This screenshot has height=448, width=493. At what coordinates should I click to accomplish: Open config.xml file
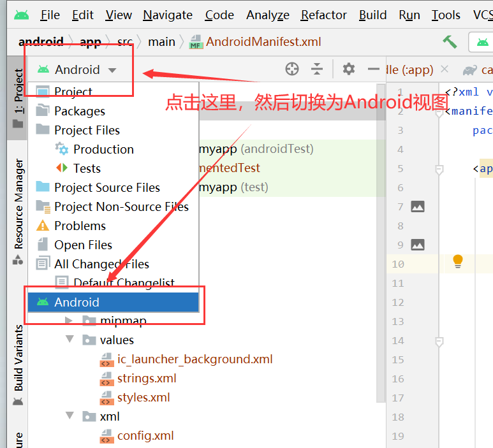click(145, 436)
